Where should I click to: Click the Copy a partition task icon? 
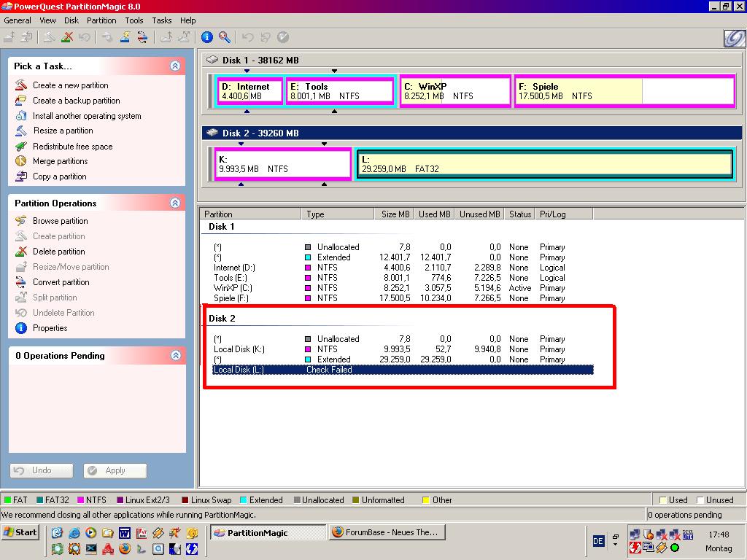click(21, 176)
